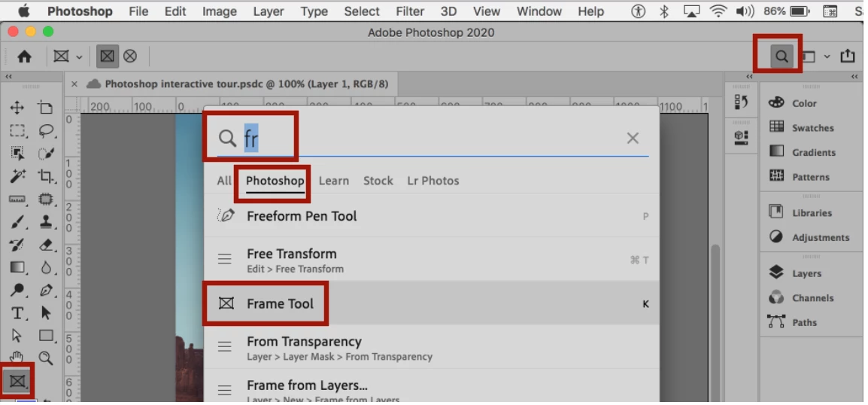The height and width of the screenshot is (405, 868).
Task: Click the search results scrollbar
Action: click(715, 322)
